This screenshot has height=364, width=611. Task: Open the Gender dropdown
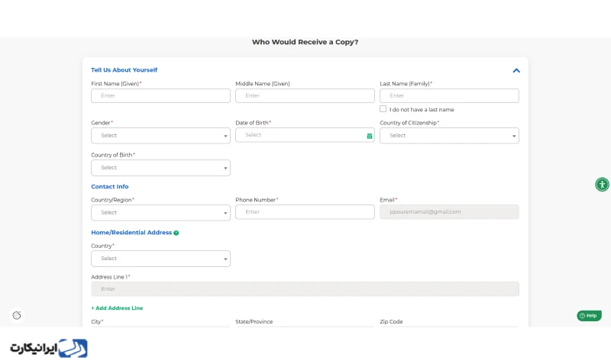160,136
